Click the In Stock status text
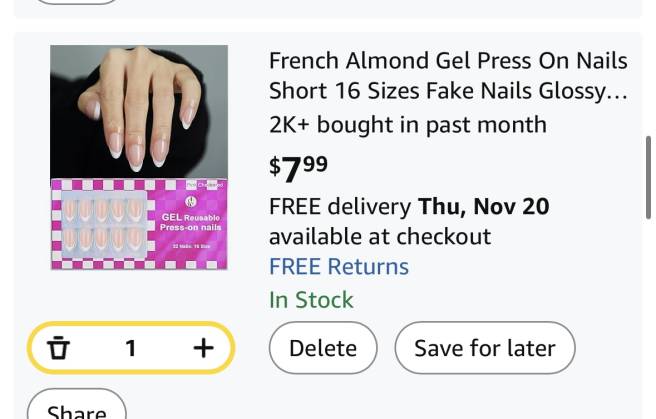The image size is (656, 419). tap(311, 300)
